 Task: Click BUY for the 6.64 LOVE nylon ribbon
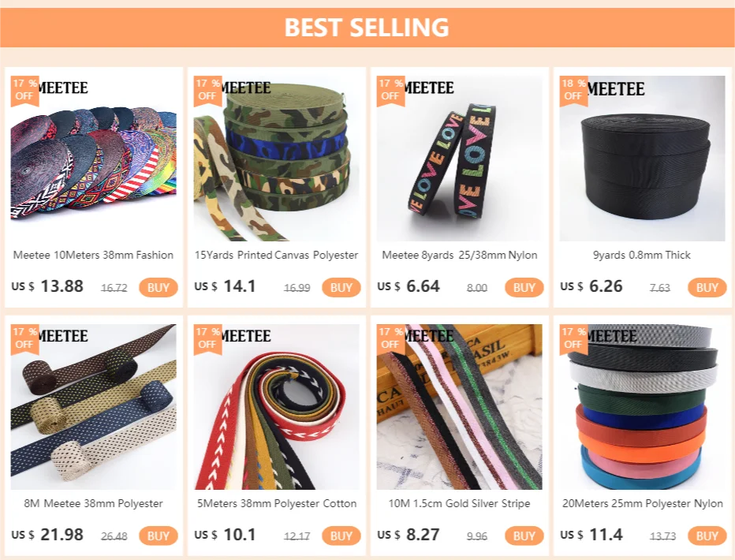[x=524, y=287]
